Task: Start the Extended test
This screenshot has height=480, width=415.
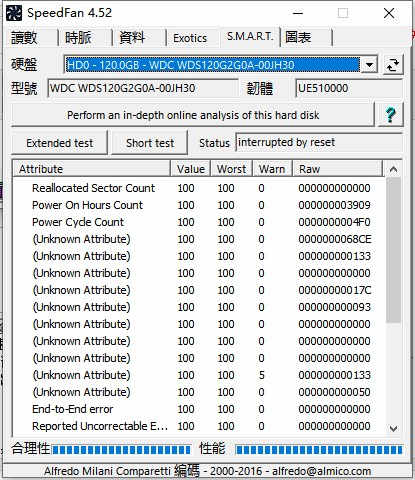Action: (60, 143)
